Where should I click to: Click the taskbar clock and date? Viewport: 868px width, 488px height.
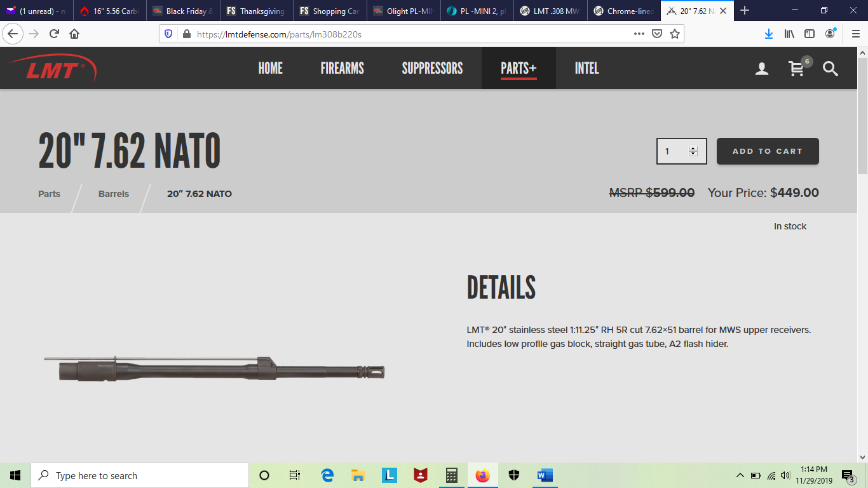coord(814,475)
